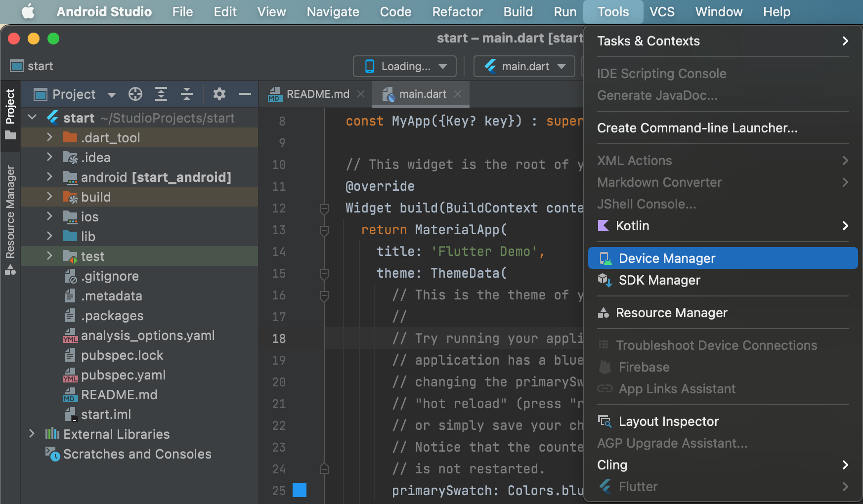Viewport: 863px width, 504px height.
Task: Select Resource Manager menu item
Action: (723, 313)
